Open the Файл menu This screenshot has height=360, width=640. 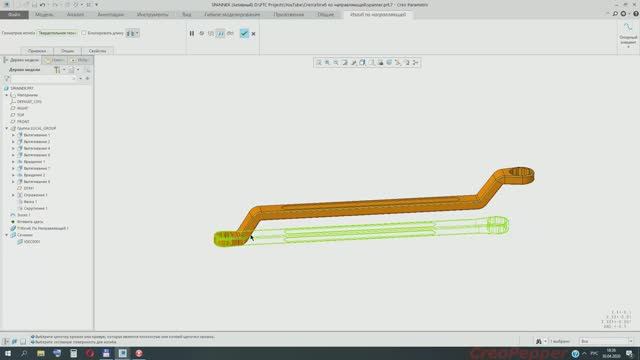(x=14, y=15)
